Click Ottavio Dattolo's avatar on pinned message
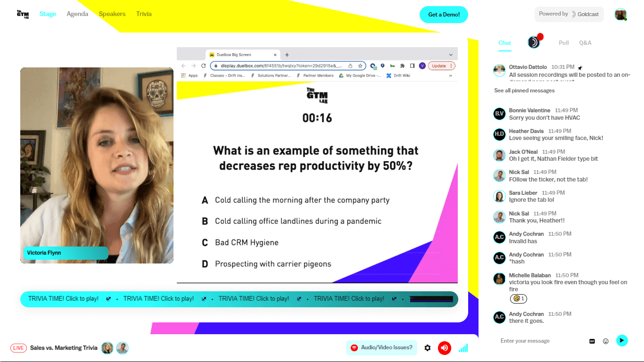Image resolution: width=644 pixels, height=362 pixels. point(499,71)
